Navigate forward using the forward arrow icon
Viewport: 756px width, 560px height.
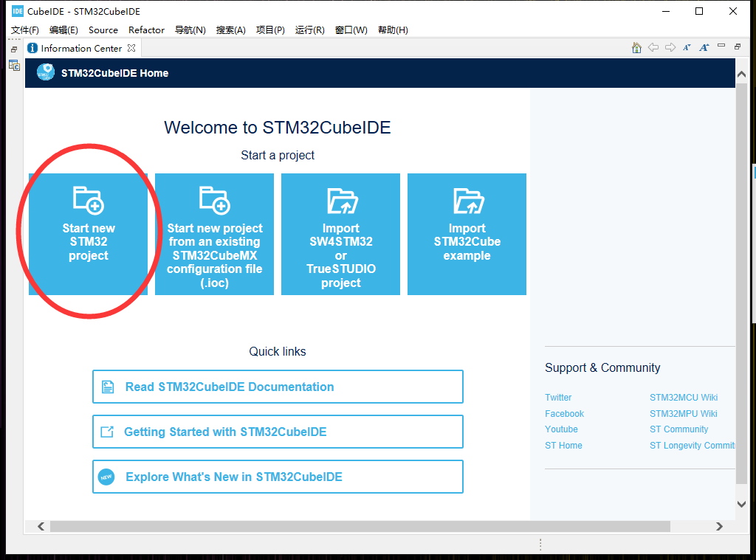(670, 46)
